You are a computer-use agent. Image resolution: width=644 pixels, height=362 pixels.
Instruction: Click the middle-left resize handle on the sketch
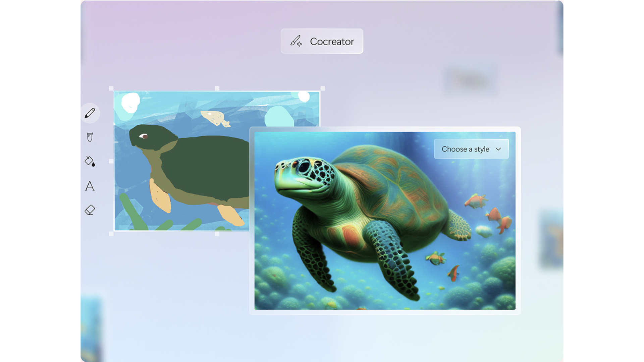click(111, 160)
